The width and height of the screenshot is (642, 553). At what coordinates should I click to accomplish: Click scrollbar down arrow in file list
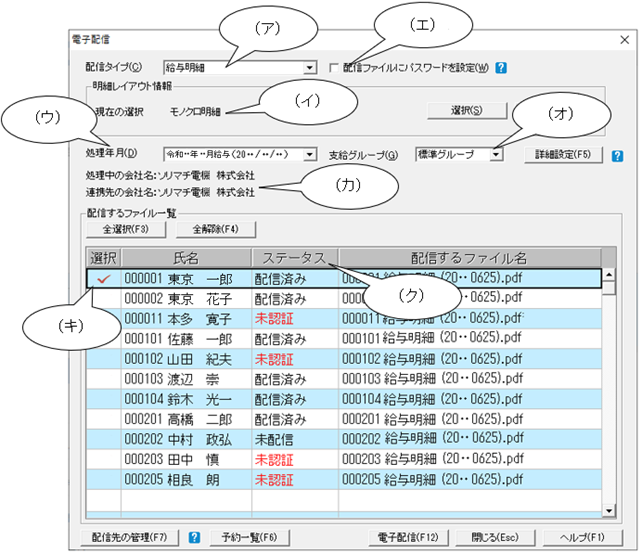click(609, 510)
